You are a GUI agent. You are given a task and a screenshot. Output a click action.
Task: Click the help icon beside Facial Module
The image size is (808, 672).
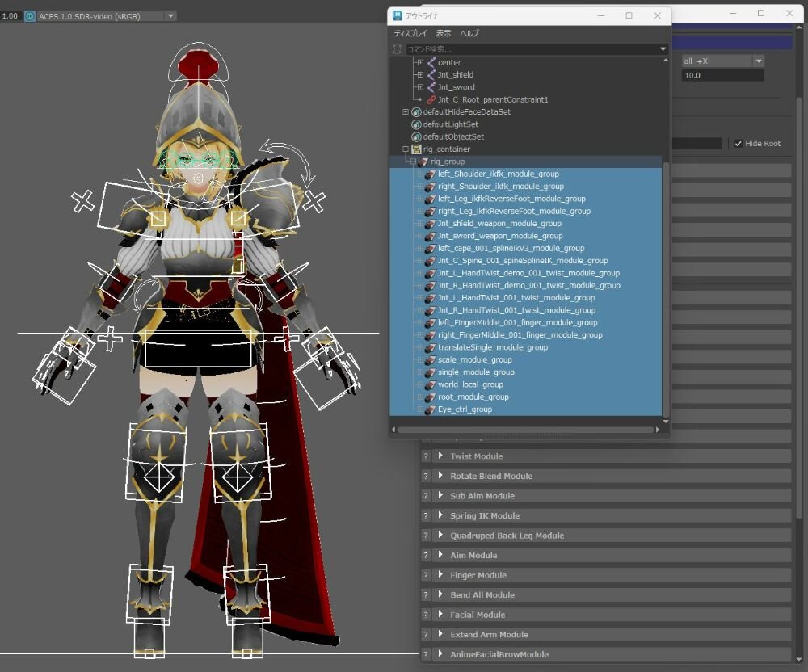coord(426,615)
